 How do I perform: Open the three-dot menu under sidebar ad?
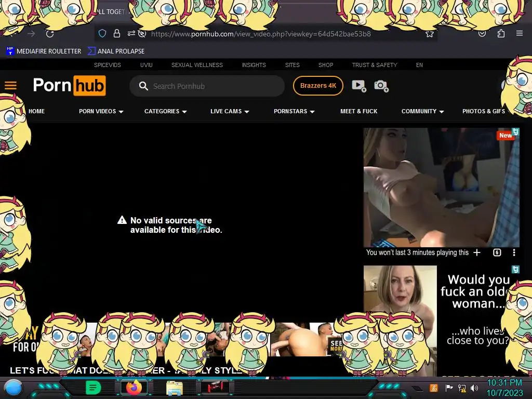(514, 252)
